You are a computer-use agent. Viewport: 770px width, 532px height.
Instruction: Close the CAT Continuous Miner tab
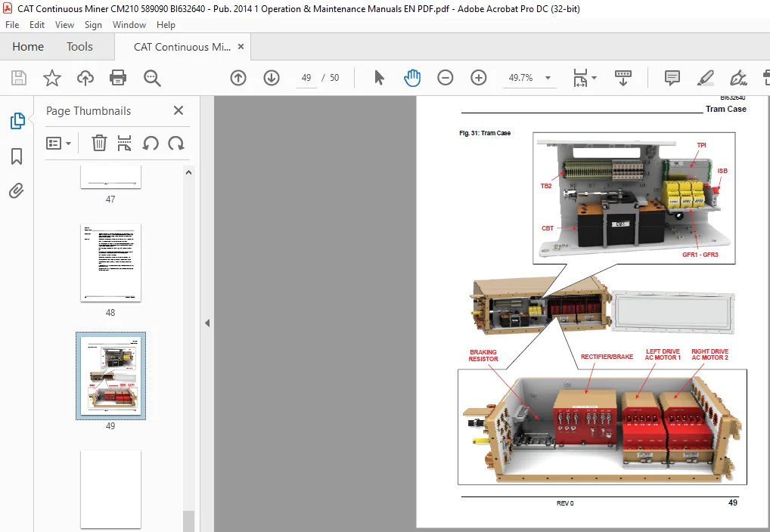tap(241, 47)
